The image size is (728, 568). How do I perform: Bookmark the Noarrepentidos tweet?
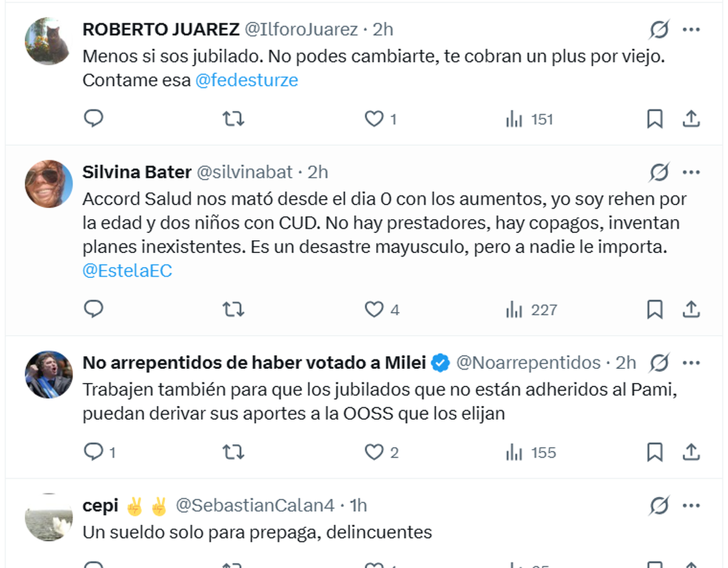pyautogui.click(x=655, y=452)
